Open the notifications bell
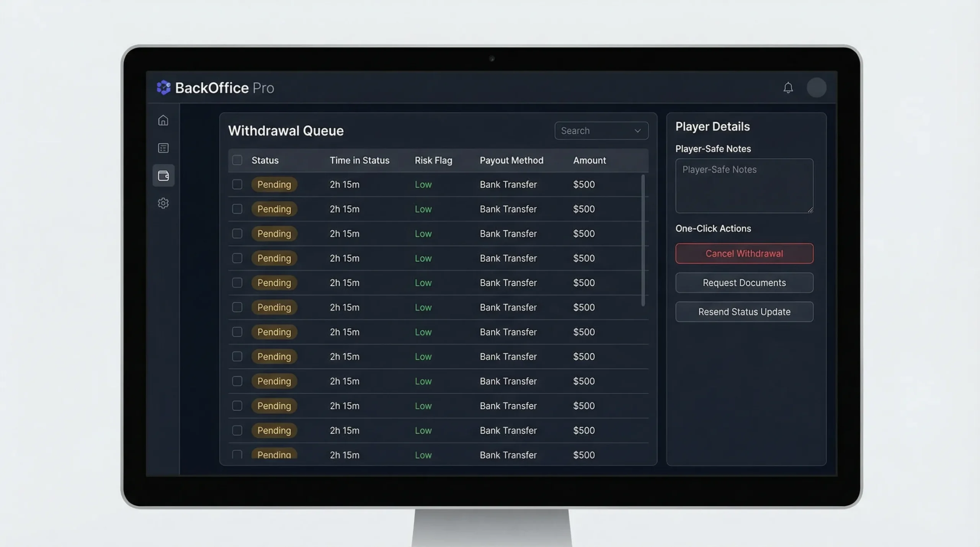Viewport: 980px width, 547px height. pos(788,88)
